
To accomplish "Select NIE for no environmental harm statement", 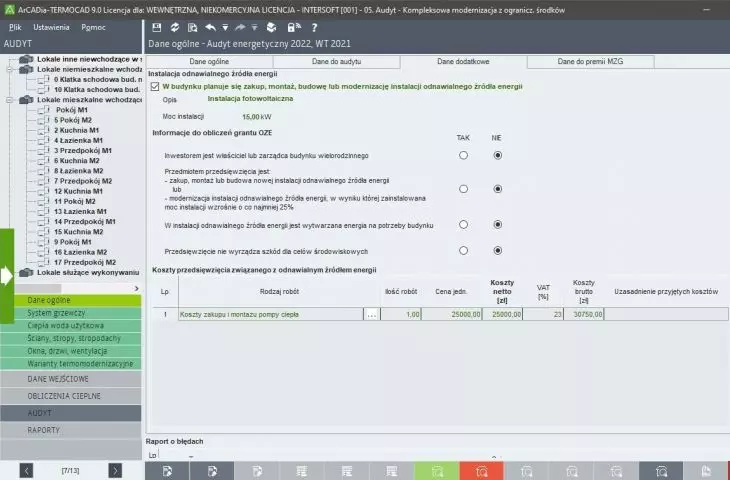I will point(498,250).
